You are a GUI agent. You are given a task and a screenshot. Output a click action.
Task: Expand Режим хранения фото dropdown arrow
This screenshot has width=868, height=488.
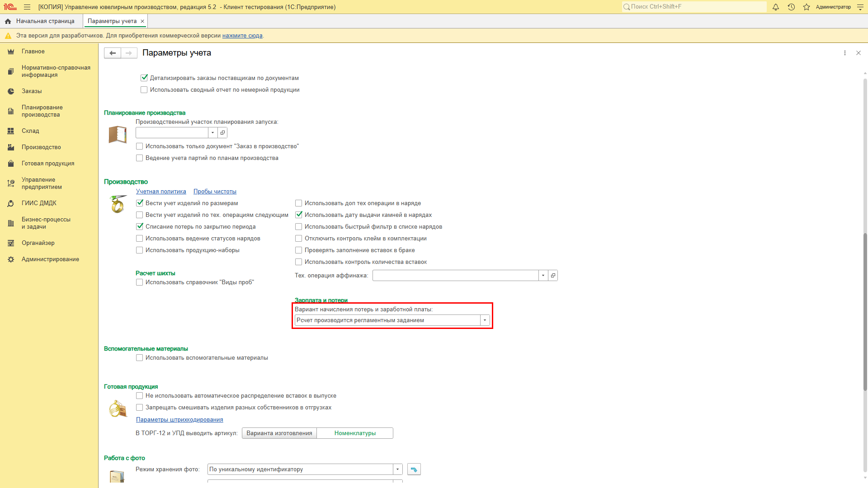click(397, 469)
